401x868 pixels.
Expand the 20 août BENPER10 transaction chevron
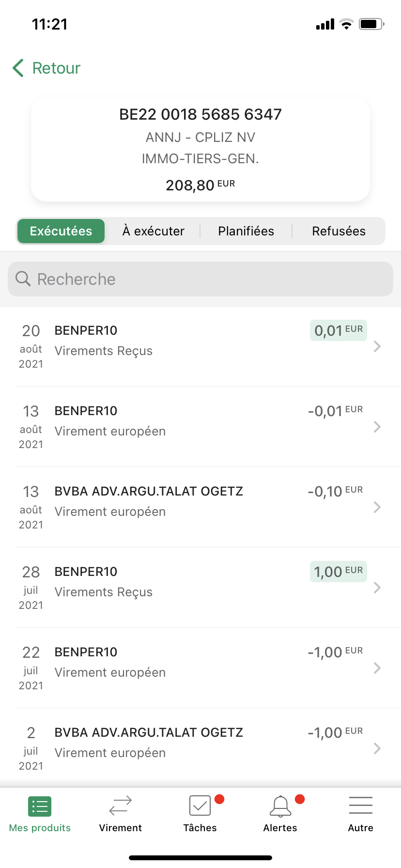coord(377,346)
